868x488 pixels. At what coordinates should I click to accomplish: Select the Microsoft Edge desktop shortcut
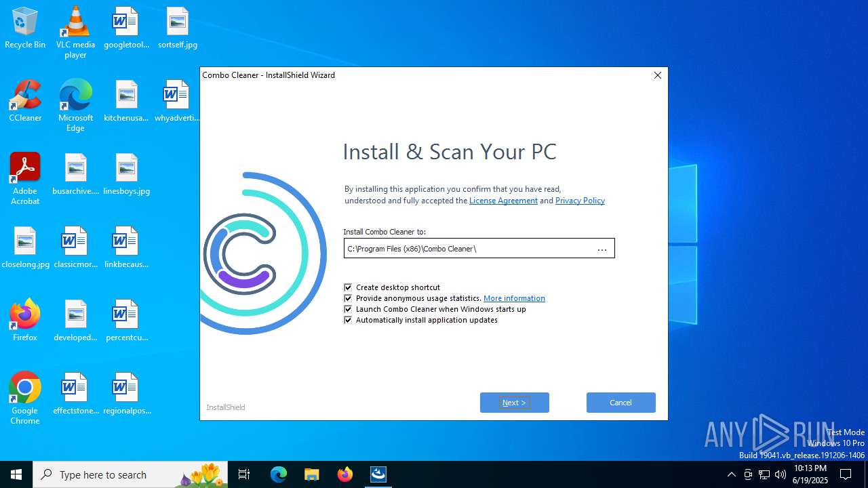[75, 105]
